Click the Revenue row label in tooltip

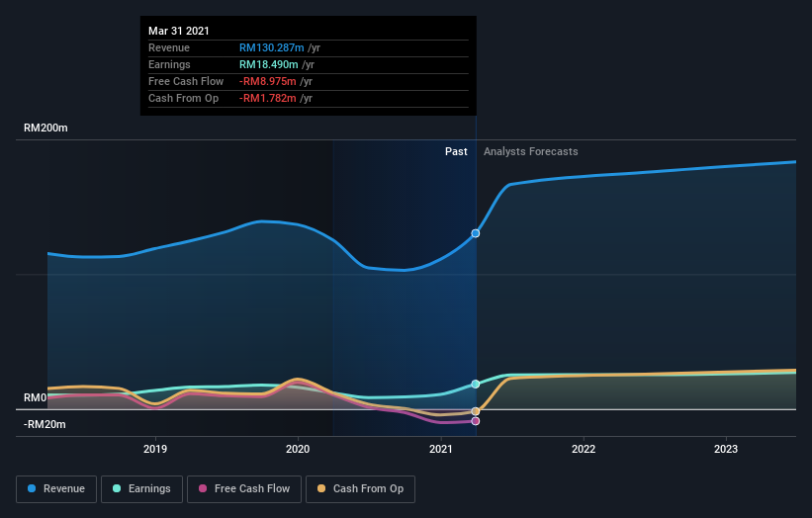[169, 47]
